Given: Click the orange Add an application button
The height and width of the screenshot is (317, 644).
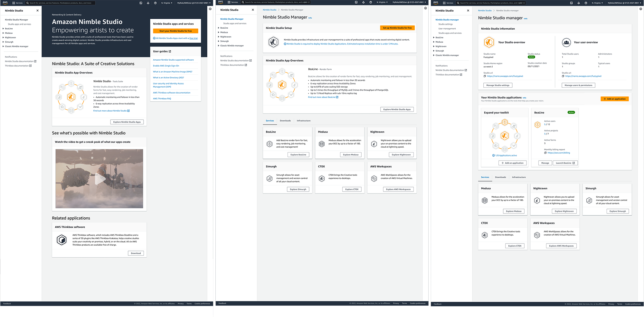Looking at the screenshot, I should tap(614, 99).
